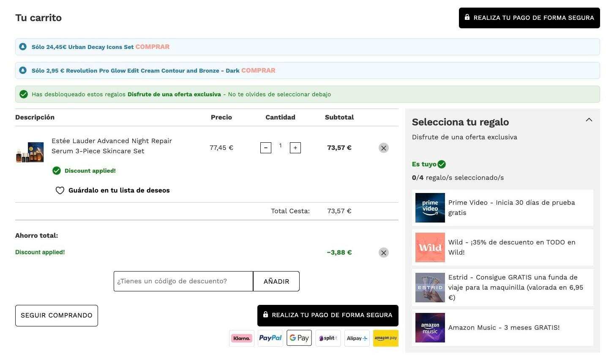
Task: Click the product price 77,45 €
Action: pos(221,148)
